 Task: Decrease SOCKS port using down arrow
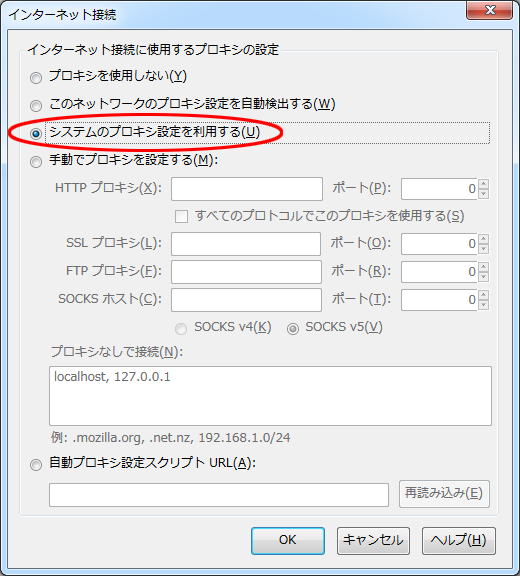[484, 305]
